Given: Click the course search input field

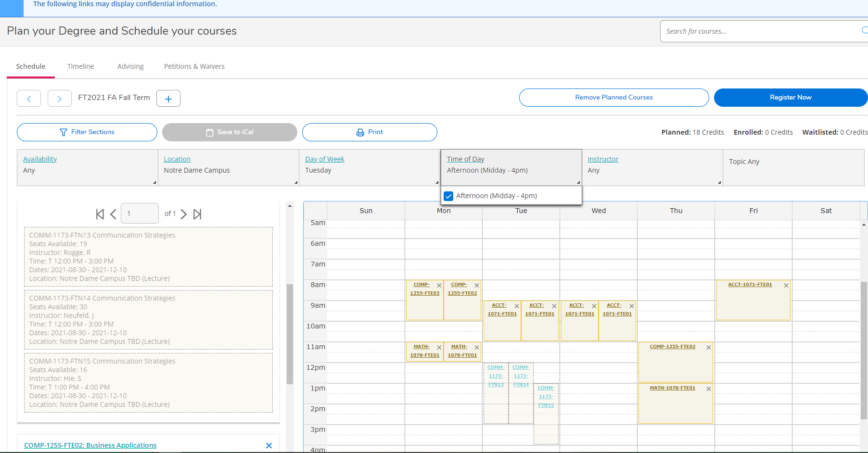Looking at the screenshot, I should click(x=760, y=31).
